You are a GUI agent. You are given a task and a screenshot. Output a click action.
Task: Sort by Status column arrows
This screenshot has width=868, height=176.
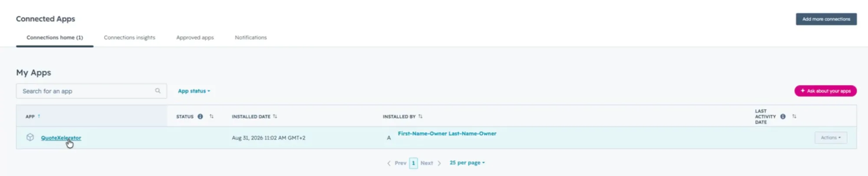coord(211,116)
